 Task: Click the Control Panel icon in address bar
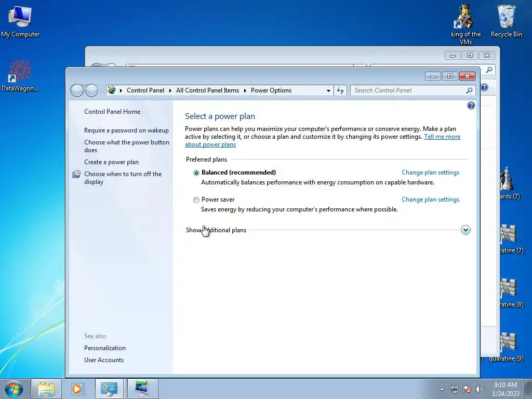[111, 90]
